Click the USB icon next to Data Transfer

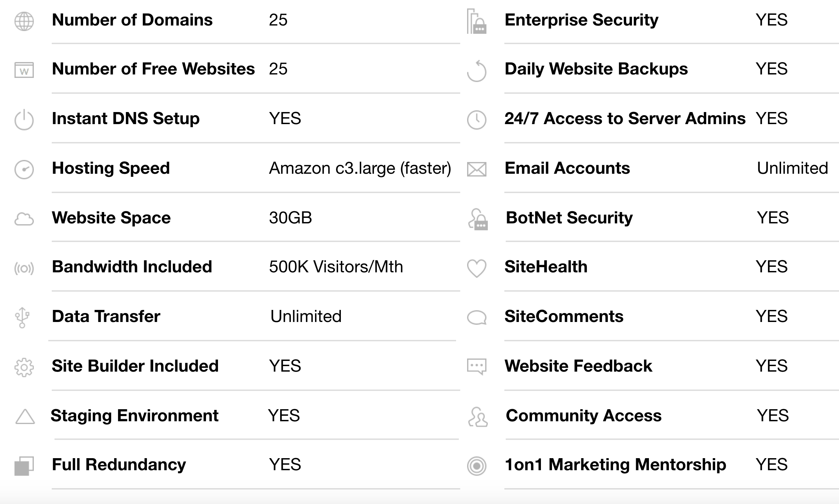point(22,317)
